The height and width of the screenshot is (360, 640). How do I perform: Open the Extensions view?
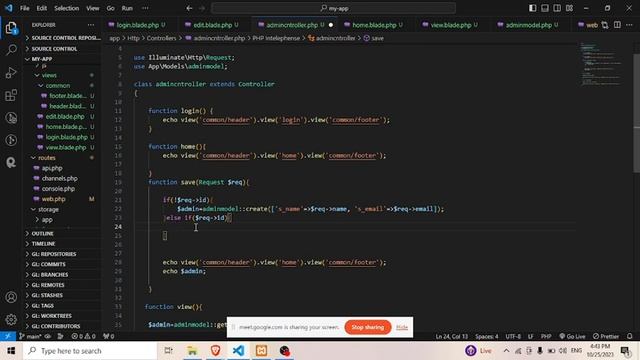[11, 95]
